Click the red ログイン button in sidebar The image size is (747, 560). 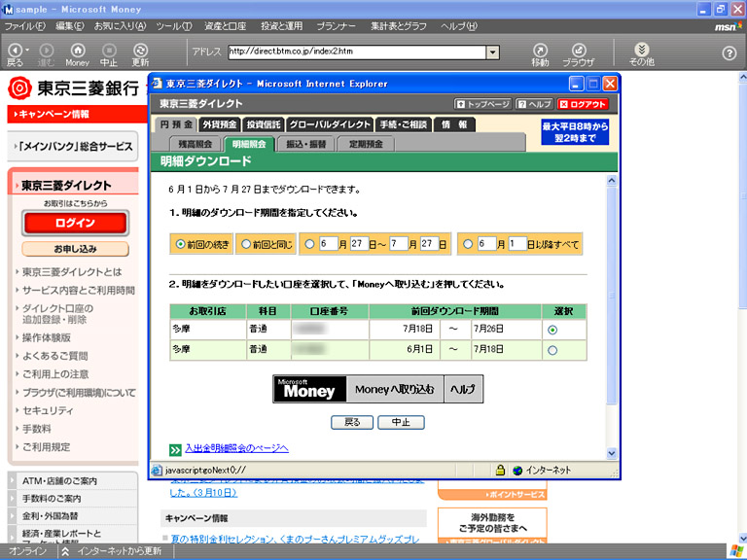pos(75,223)
